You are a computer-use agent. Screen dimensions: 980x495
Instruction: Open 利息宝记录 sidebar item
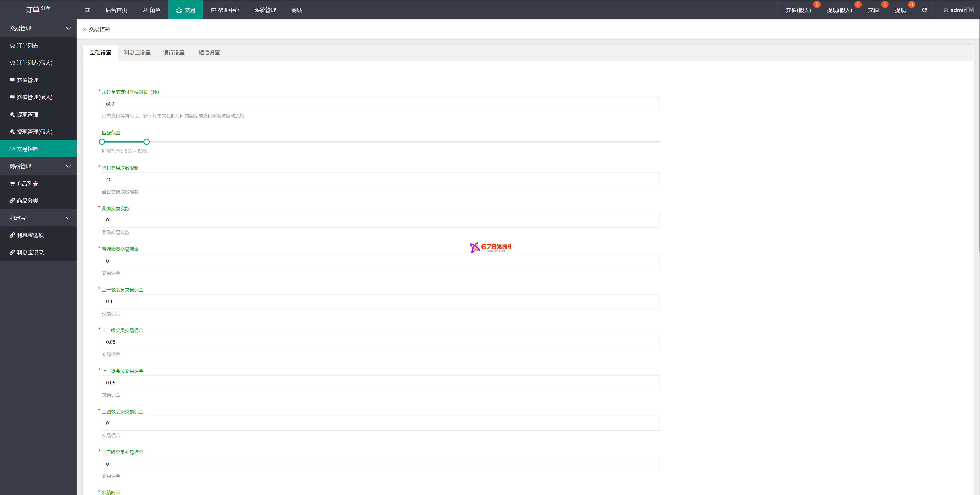[x=30, y=253]
